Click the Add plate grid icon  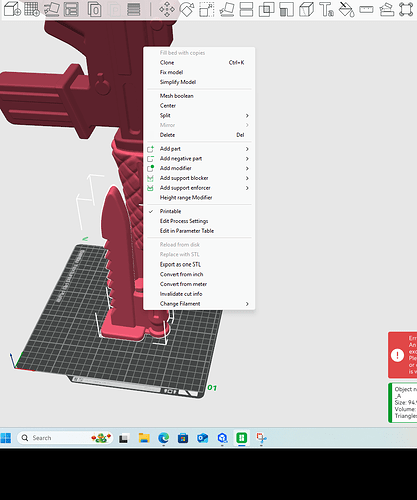[32, 9]
